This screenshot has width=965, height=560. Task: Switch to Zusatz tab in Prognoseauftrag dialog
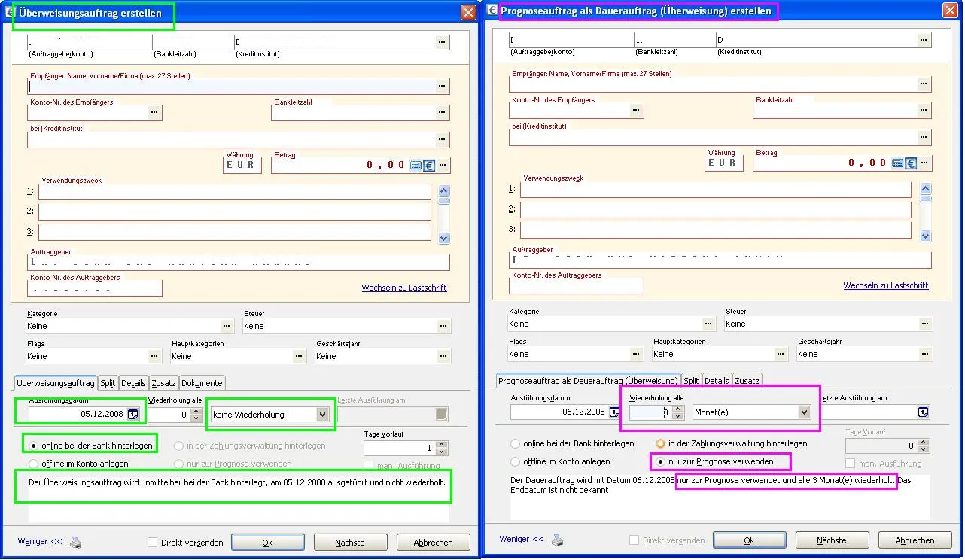tap(747, 381)
